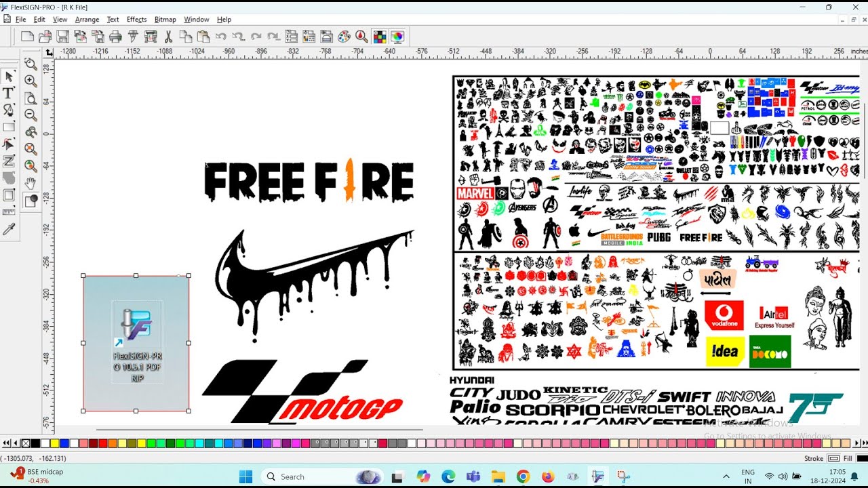Viewport: 868px width, 488px height.
Task: Click the ruler origin corner button
Action: pos(49,52)
